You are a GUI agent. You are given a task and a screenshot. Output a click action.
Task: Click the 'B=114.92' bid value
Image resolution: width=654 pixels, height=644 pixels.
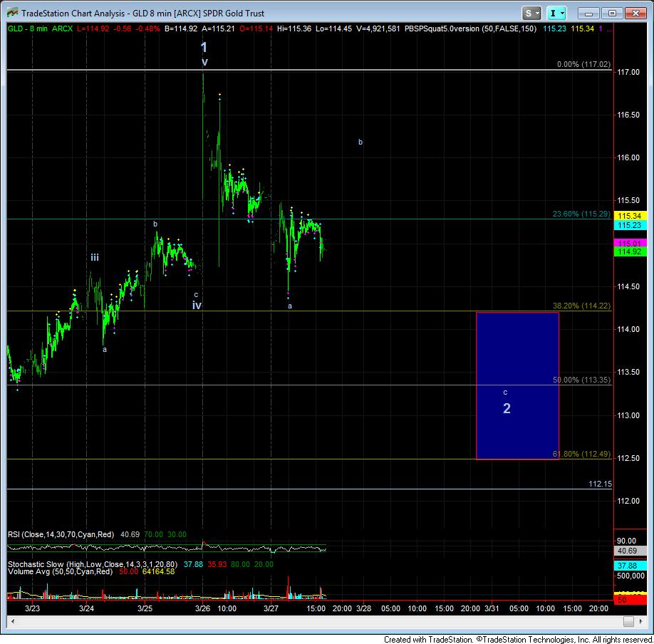(x=181, y=28)
